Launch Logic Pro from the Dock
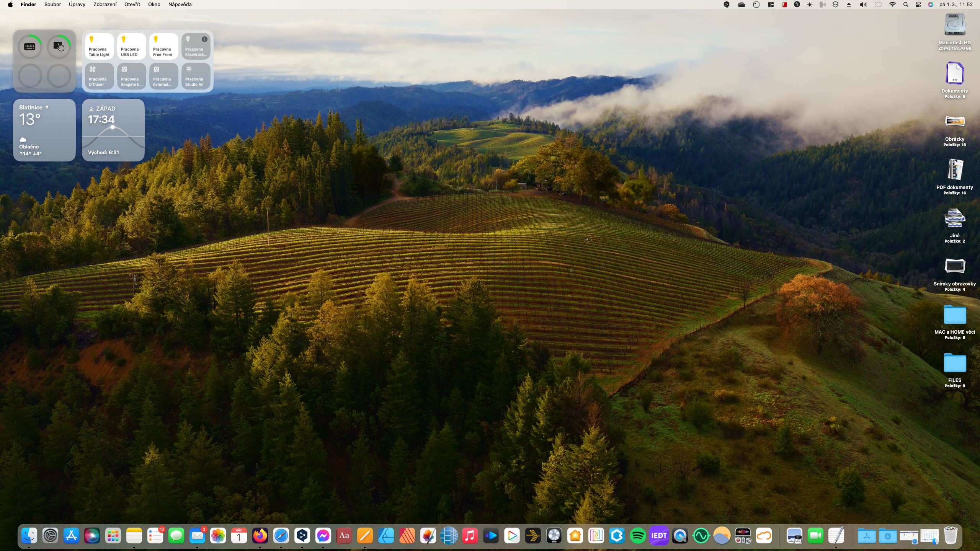980x551 pixels. pos(554,536)
